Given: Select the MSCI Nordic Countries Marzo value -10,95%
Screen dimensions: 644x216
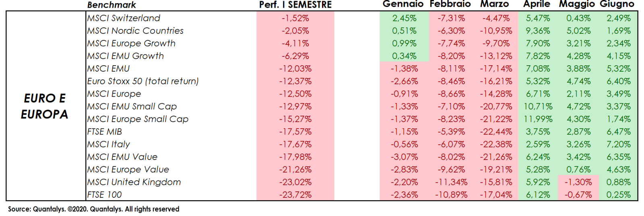Looking at the screenshot, I should click(x=496, y=31).
